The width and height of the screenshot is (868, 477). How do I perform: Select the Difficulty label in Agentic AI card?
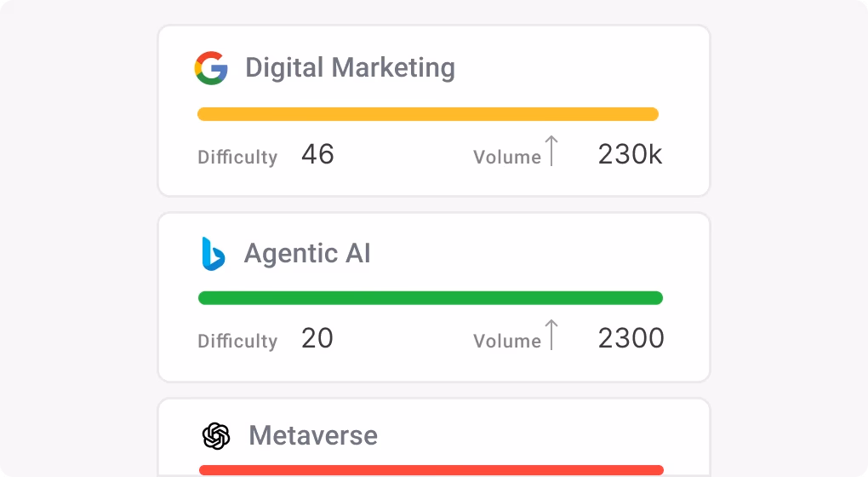pyautogui.click(x=237, y=342)
